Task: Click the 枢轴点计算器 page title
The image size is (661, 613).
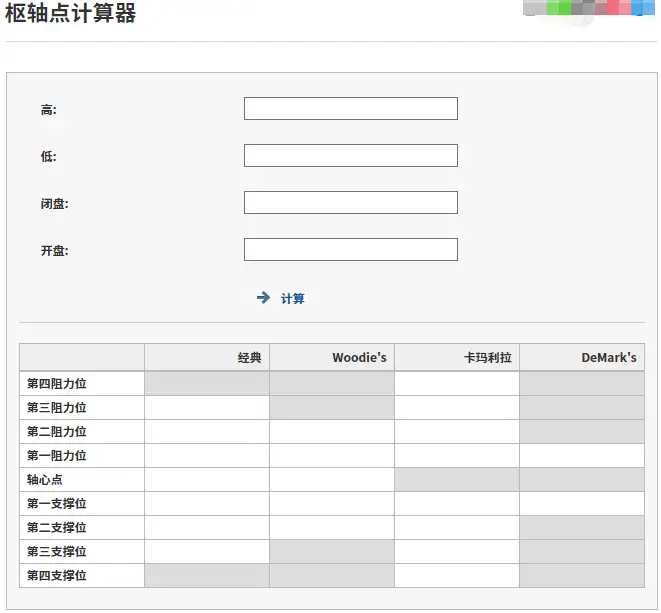Action: tap(70, 13)
